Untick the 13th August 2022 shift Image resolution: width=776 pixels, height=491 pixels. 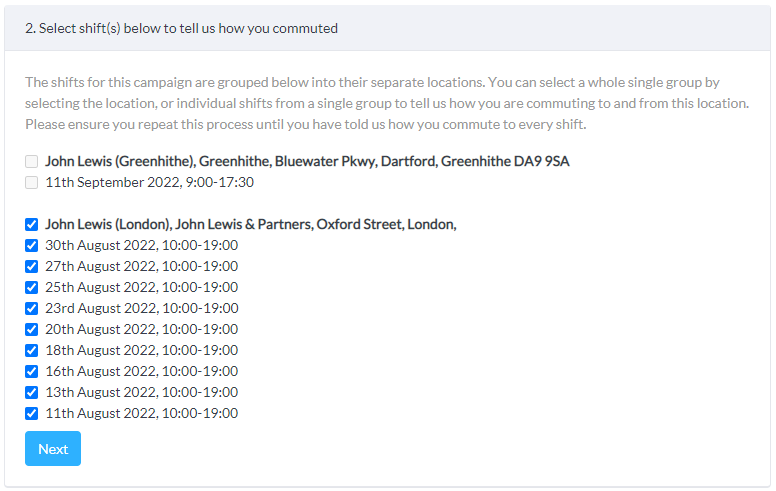pyautogui.click(x=32, y=392)
